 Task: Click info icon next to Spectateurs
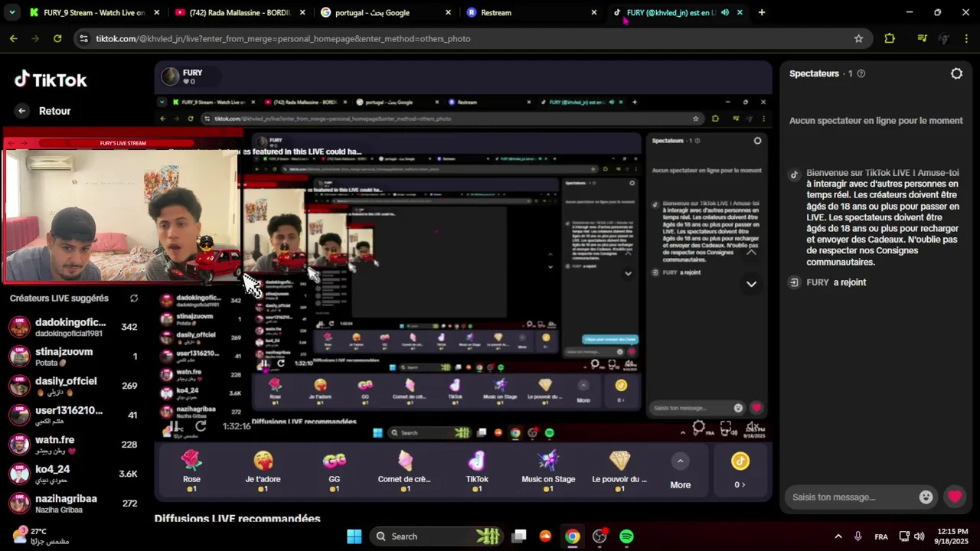point(861,73)
